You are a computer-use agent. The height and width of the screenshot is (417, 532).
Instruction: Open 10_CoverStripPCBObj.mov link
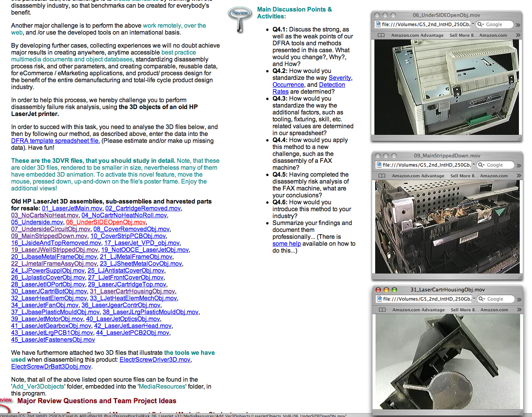tap(128, 236)
